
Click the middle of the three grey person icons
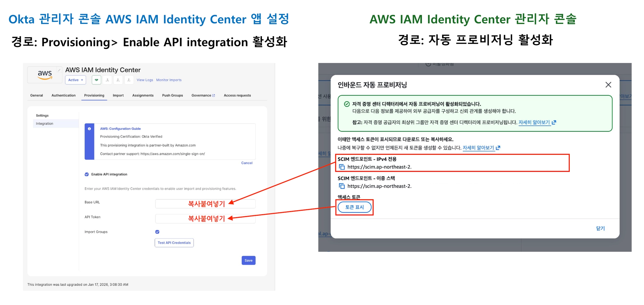point(118,80)
